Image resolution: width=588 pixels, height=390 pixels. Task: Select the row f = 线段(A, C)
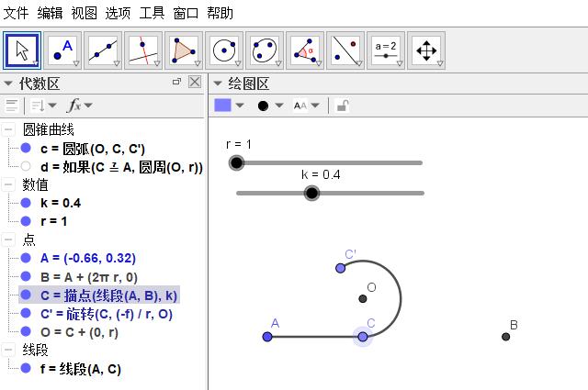(81, 369)
